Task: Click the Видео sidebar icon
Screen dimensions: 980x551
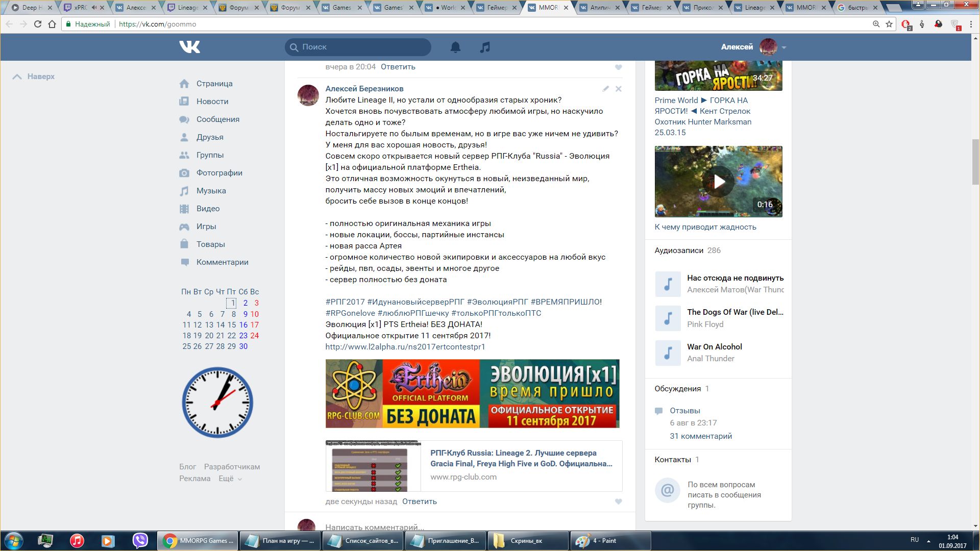Action: pos(184,209)
